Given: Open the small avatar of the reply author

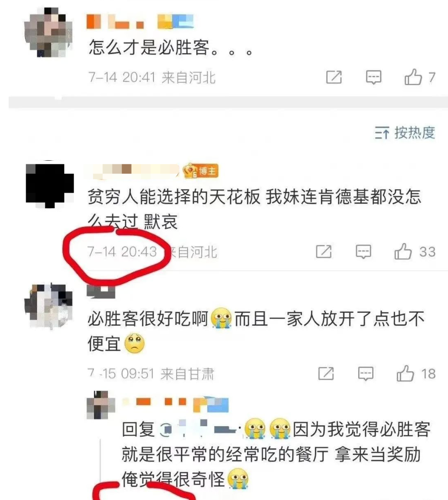Looking at the screenshot, I should pos(101,405).
